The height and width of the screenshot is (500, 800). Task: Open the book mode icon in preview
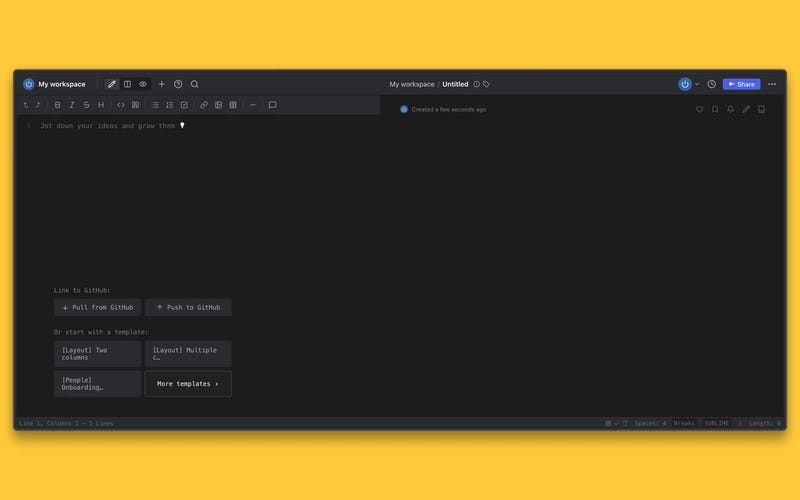click(x=761, y=109)
